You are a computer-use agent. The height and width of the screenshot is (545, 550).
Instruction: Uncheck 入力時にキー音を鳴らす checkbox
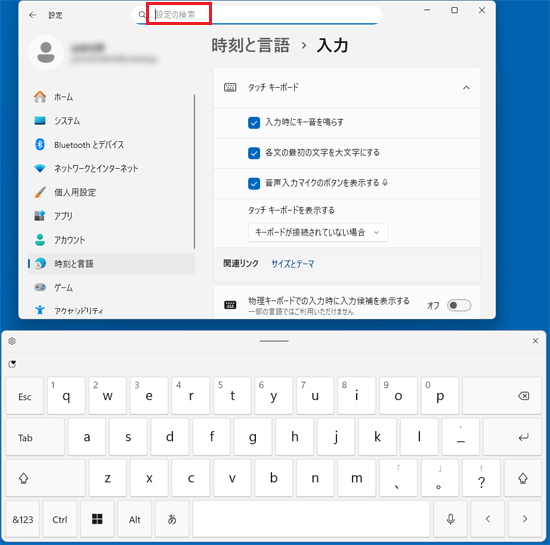pos(254,123)
